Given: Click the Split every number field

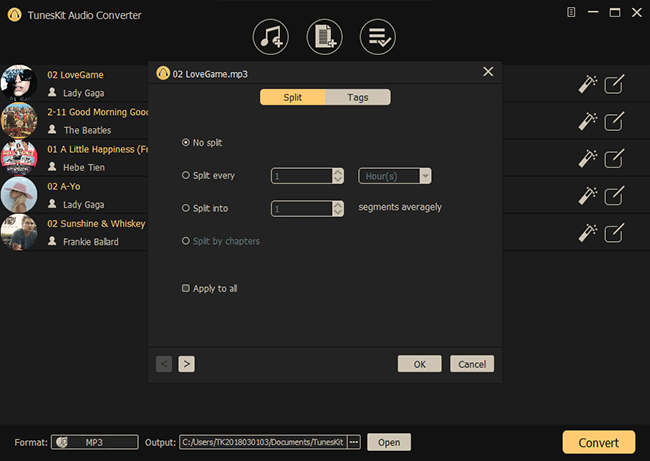Looking at the screenshot, I should (302, 176).
